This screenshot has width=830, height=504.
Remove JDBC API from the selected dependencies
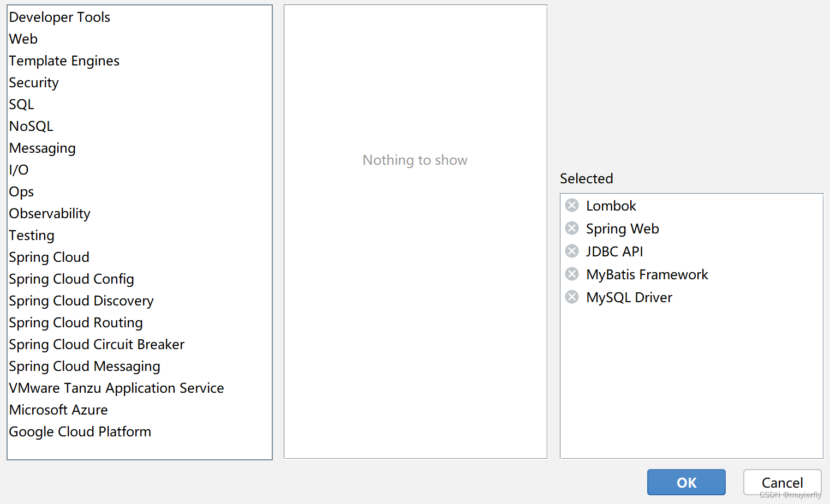click(572, 251)
